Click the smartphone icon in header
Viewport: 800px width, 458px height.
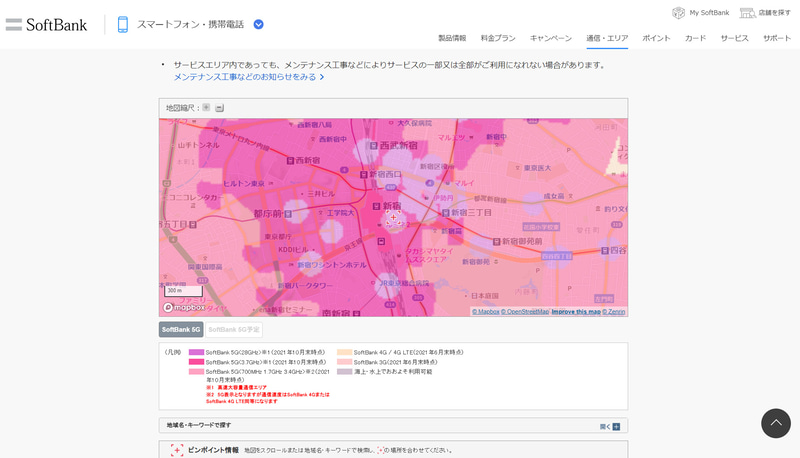click(x=122, y=24)
